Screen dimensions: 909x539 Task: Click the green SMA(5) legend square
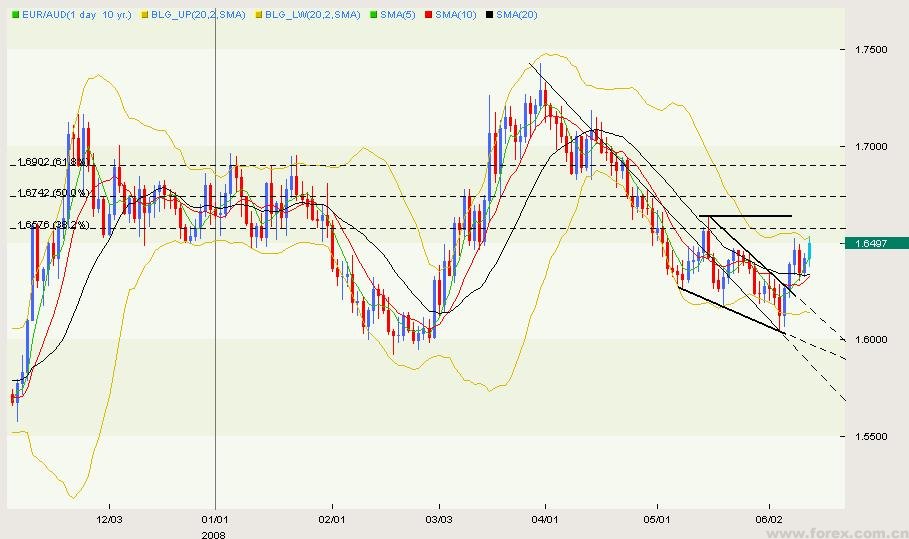(x=373, y=15)
